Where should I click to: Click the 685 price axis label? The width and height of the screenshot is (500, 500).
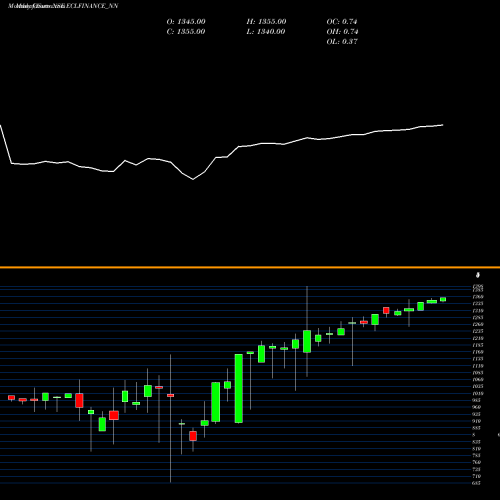pos(476,483)
